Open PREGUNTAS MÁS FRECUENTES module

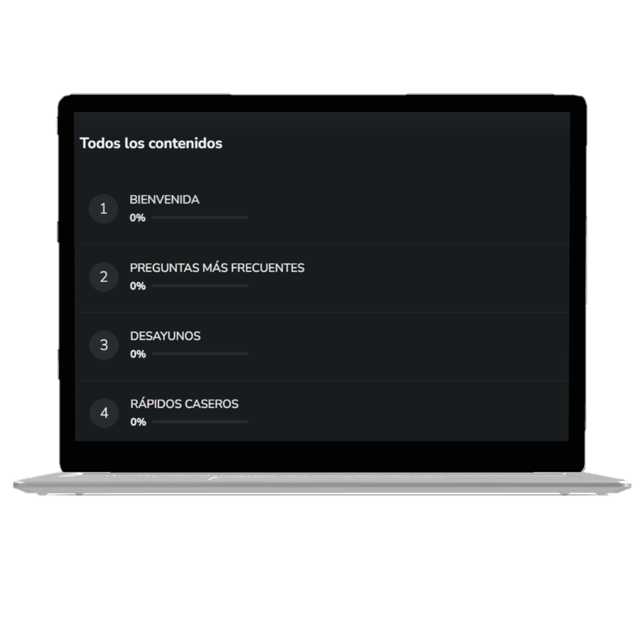pos(217,268)
